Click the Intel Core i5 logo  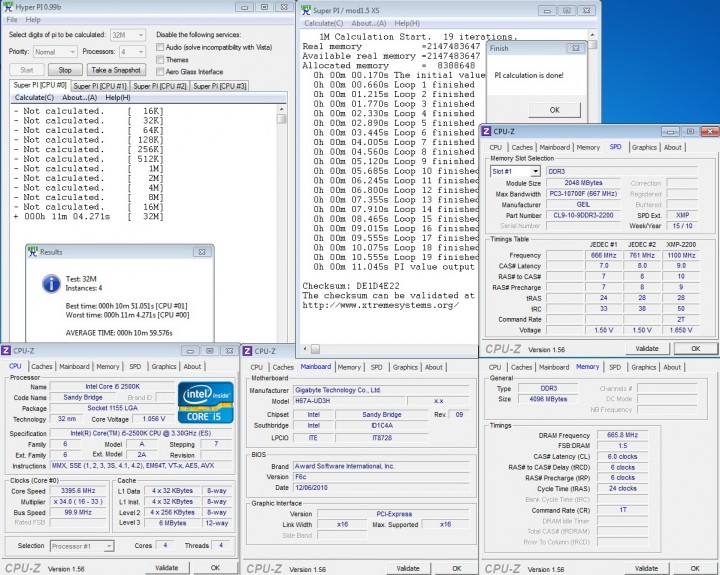click(x=205, y=402)
